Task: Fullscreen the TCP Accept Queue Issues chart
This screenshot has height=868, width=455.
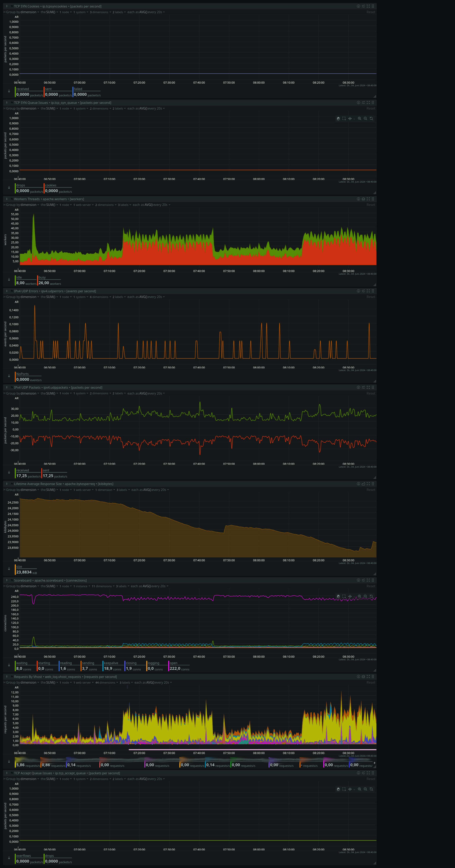Action: 368,773
